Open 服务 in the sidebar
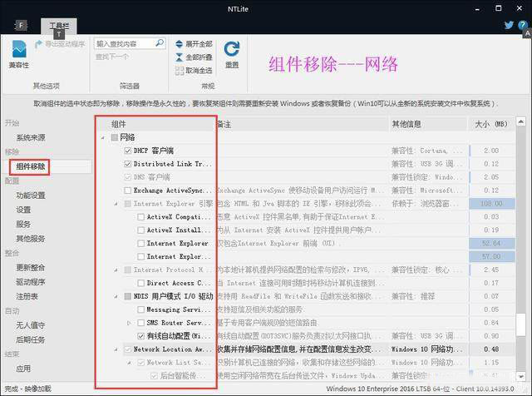This screenshot has height=396, width=532. click(x=23, y=224)
